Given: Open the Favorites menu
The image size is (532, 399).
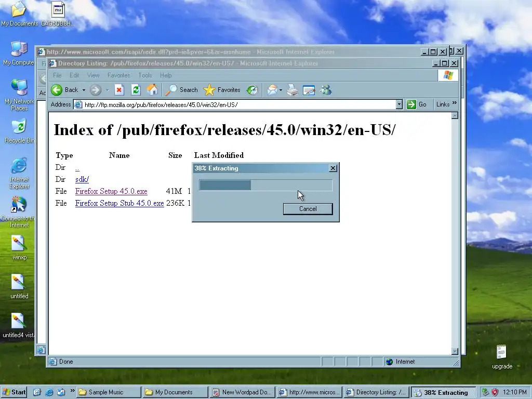Looking at the screenshot, I should coord(119,75).
